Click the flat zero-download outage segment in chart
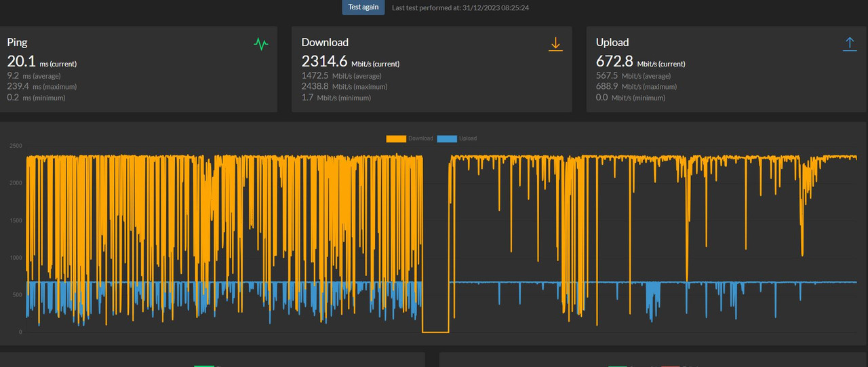Image resolution: width=868 pixels, height=367 pixels. pyautogui.click(x=435, y=332)
